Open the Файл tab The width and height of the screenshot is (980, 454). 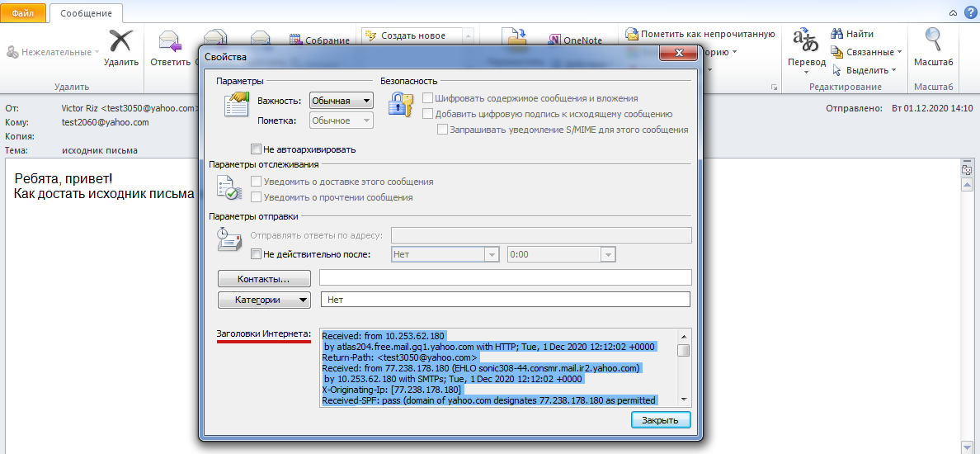tap(23, 12)
